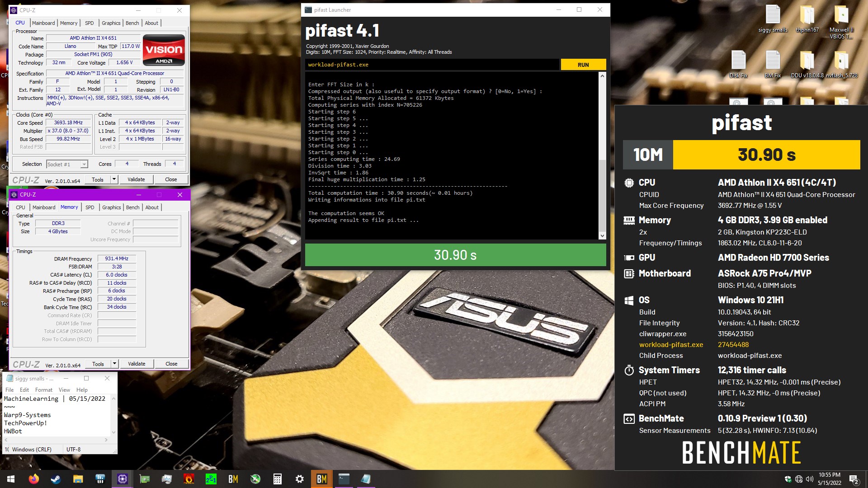The height and width of the screenshot is (488, 868).
Task: Open the notification center icon
Action: (x=854, y=479)
